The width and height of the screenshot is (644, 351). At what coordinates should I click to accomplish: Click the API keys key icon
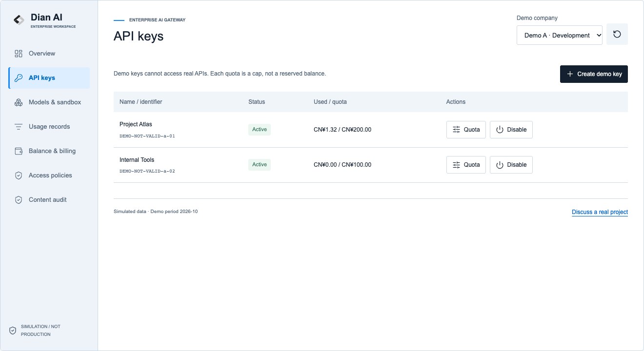(x=19, y=78)
